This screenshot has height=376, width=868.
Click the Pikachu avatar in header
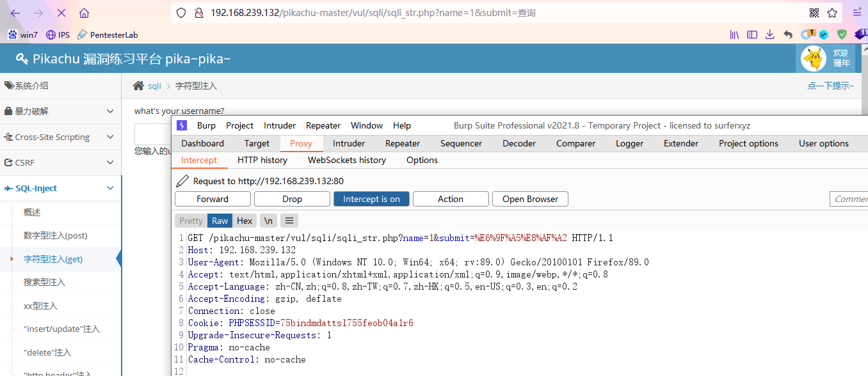click(x=814, y=59)
